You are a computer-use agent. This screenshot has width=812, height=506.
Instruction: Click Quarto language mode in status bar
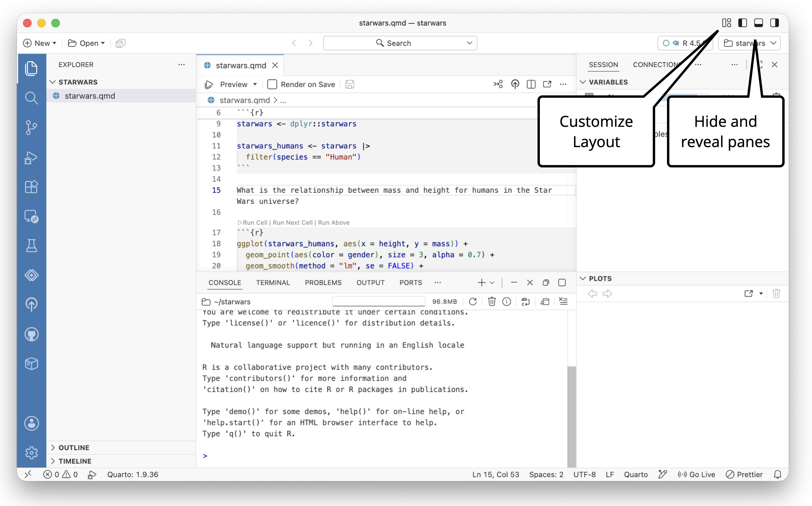tap(636, 475)
